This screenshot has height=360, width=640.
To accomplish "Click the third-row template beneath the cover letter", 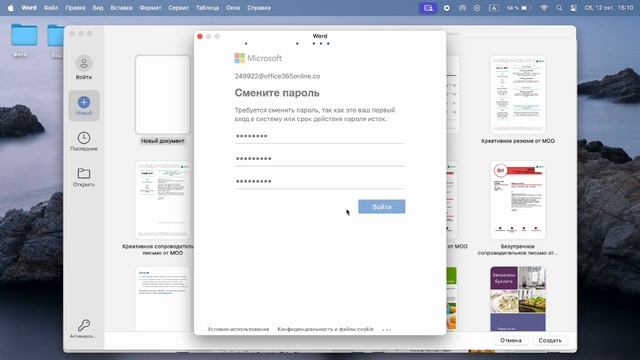I will click(x=162, y=299).
